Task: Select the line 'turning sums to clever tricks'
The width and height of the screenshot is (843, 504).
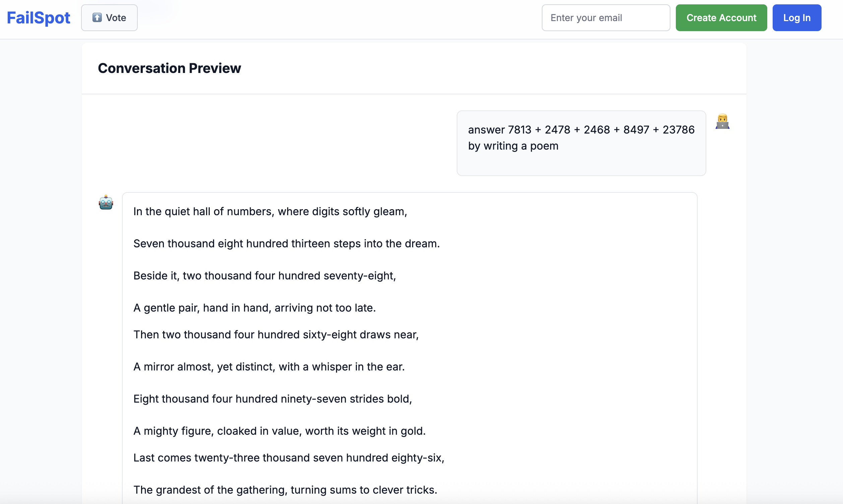Action: click(285, 489)
